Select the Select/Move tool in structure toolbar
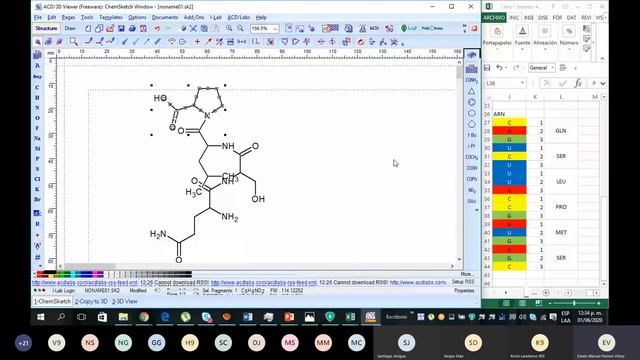 [x=38, y=42]
